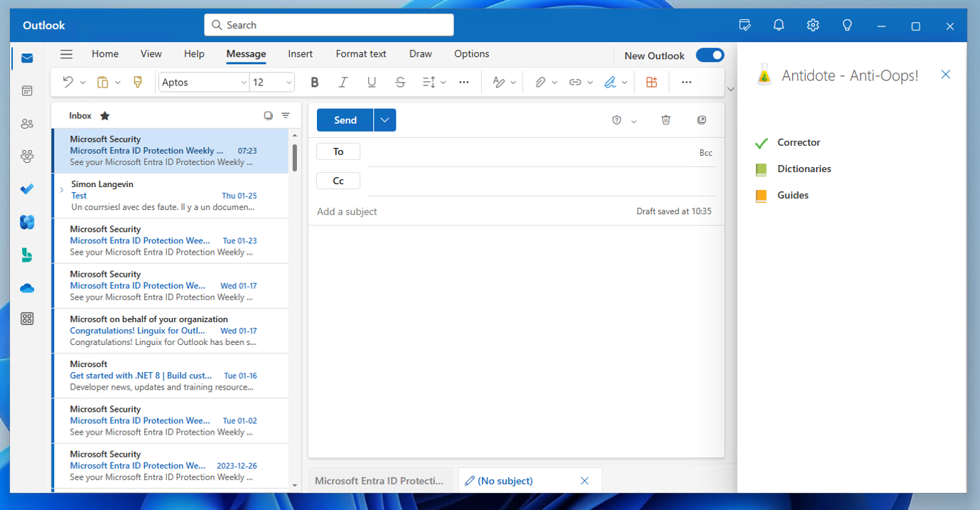The image size is (980, 510).
Task: Open the To Do checkmark app icon
Action: [27, 189]
